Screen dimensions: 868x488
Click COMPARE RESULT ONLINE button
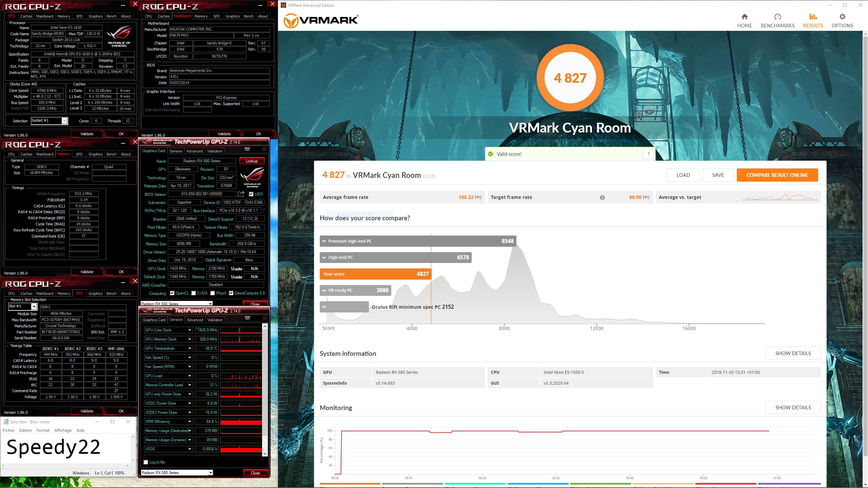point(777,175)
